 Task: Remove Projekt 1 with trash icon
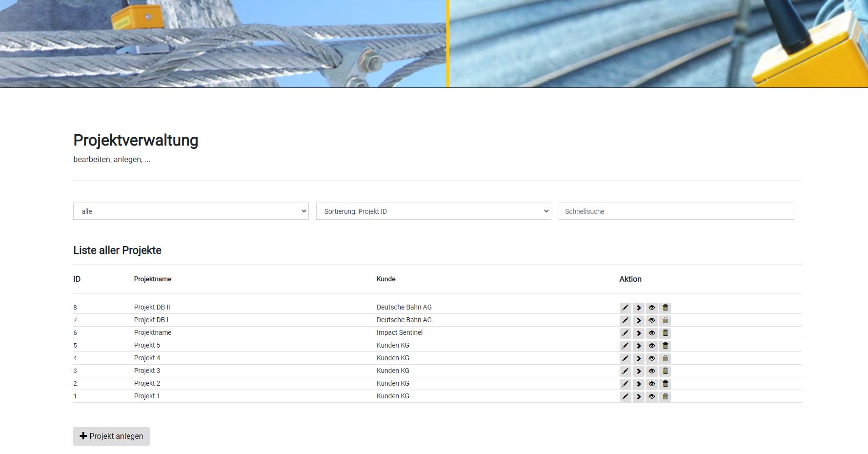665,396
